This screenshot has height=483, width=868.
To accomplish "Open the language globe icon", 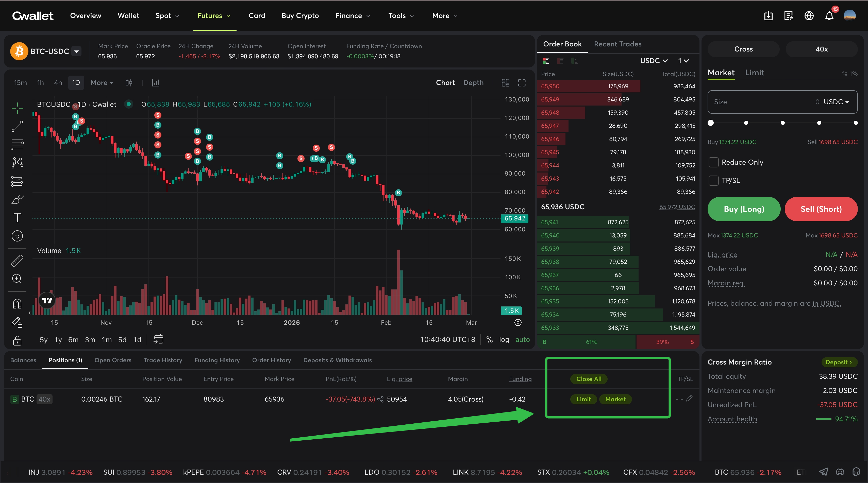I will coord(809,16).
